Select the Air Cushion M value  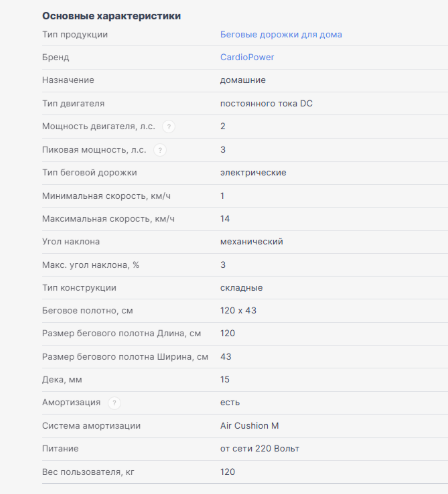[x=249, y=426]
